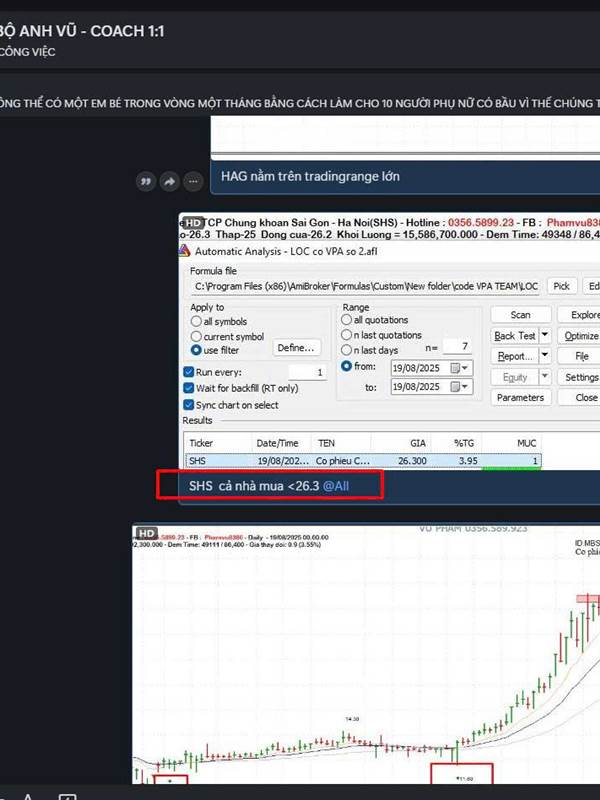Click the Run every interval field

(x=308, y=372)
